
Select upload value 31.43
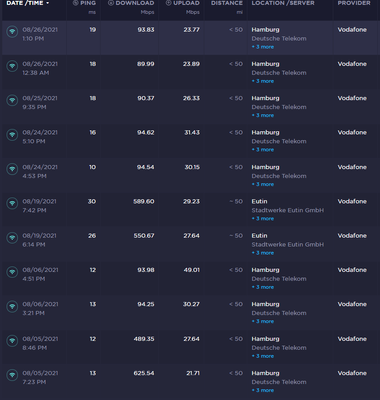tap(192, 133)
